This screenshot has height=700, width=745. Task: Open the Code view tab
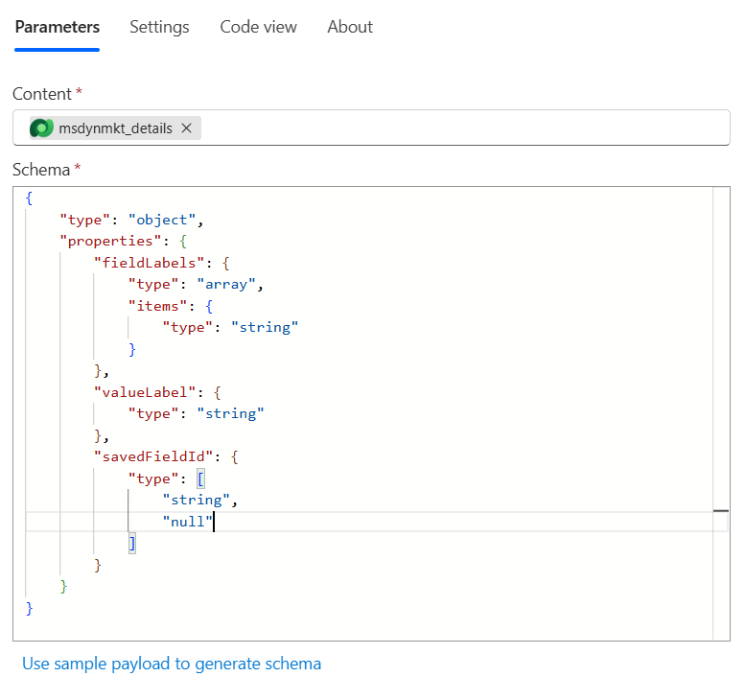pyautogui.click(x=258, y=27)
